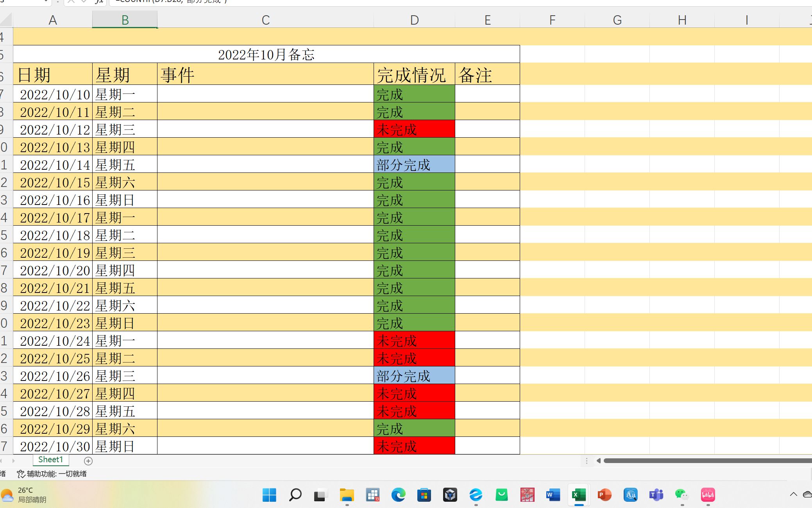Open Task View on the taskbar

click(320, 495)
